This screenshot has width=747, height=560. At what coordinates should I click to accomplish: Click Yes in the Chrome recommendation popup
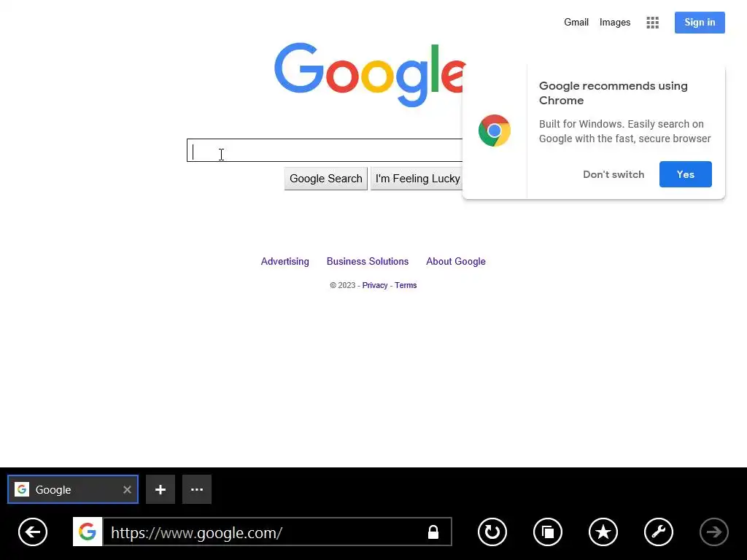tap(686, 174)
